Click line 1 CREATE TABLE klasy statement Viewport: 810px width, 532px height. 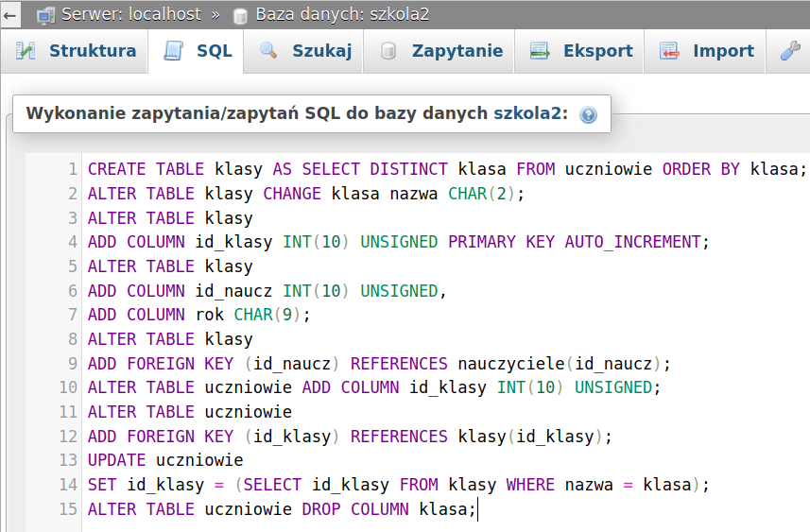tap(447, 169)
